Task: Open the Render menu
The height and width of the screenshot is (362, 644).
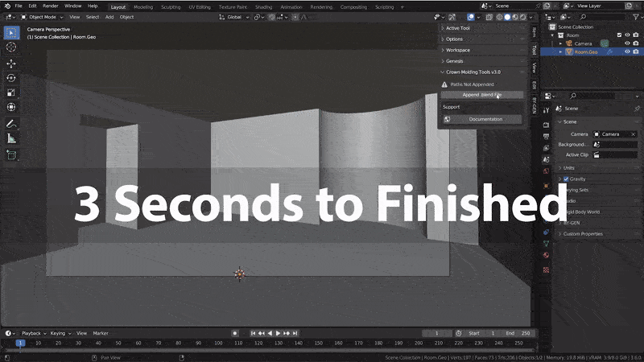Action: [50, 6]
